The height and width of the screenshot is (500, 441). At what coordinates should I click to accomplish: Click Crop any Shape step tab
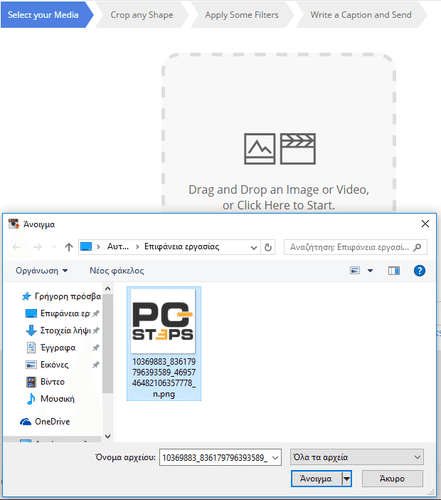click(x=142, y=15)
